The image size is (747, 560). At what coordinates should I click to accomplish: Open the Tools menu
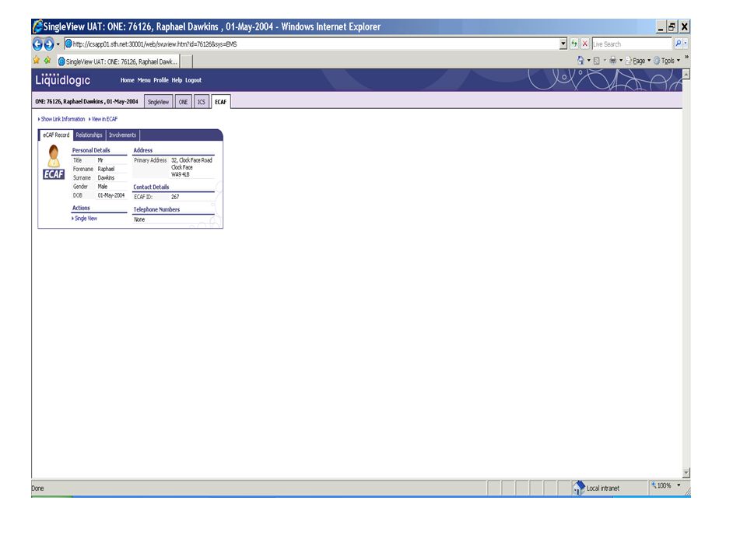pyautogui.click(x=667, y=61)
